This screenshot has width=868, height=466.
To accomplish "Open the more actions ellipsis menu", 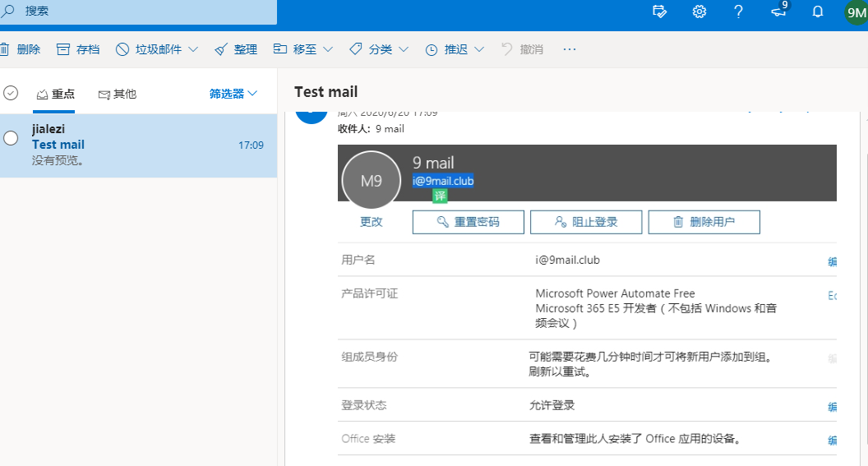I will [x=569, y=49].
